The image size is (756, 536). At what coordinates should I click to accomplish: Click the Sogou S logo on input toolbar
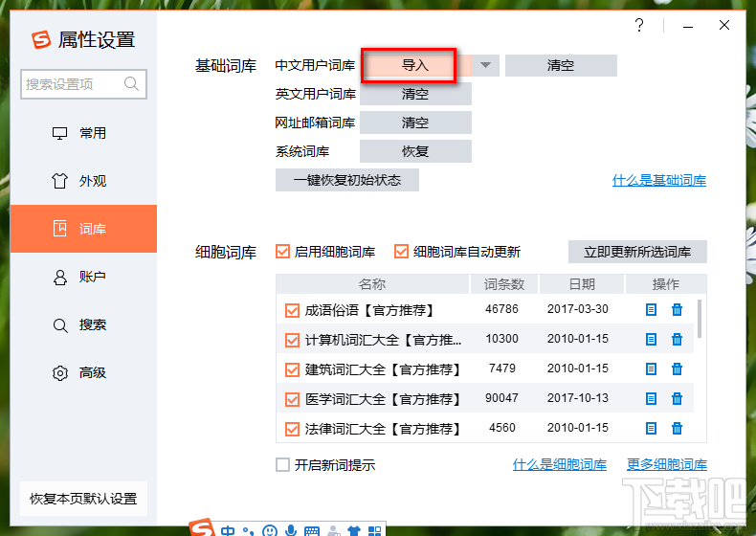coord(202,527)
